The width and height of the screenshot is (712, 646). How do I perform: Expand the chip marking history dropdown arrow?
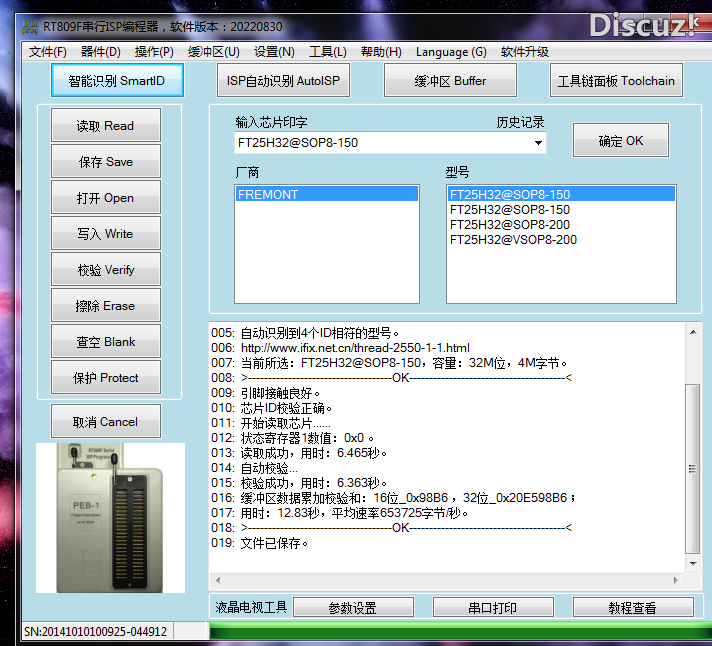538,143
